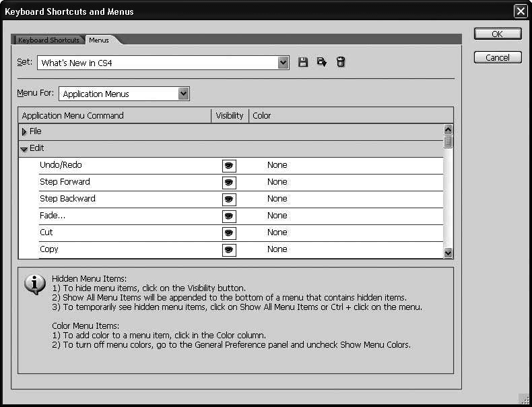Toggle visibility eye for Fade...

click(229, 216)
